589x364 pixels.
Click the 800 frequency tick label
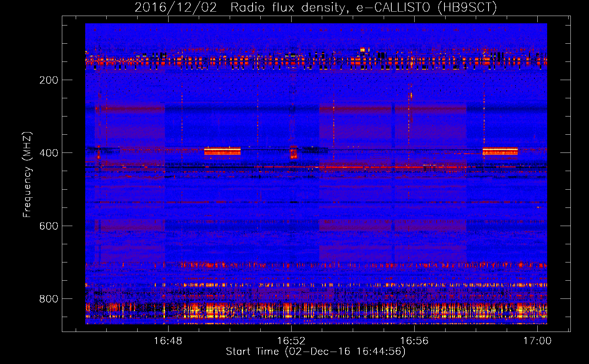tap(49, 299)
